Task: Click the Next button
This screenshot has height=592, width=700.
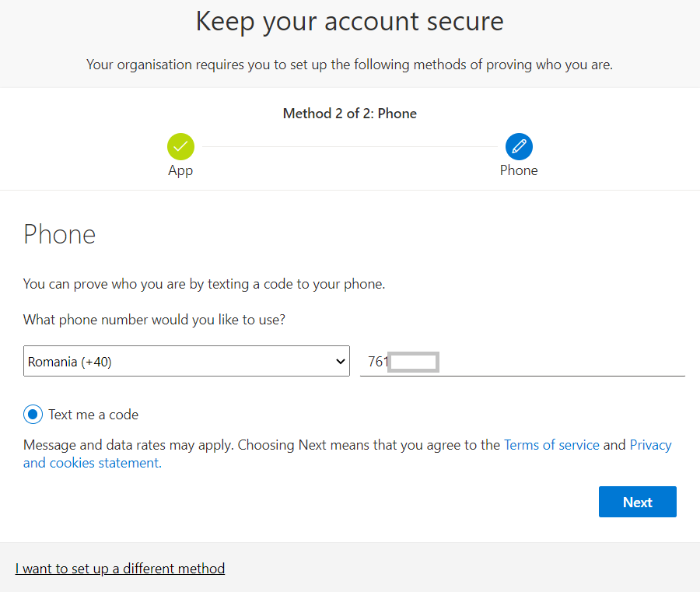Action: point(638,502)
